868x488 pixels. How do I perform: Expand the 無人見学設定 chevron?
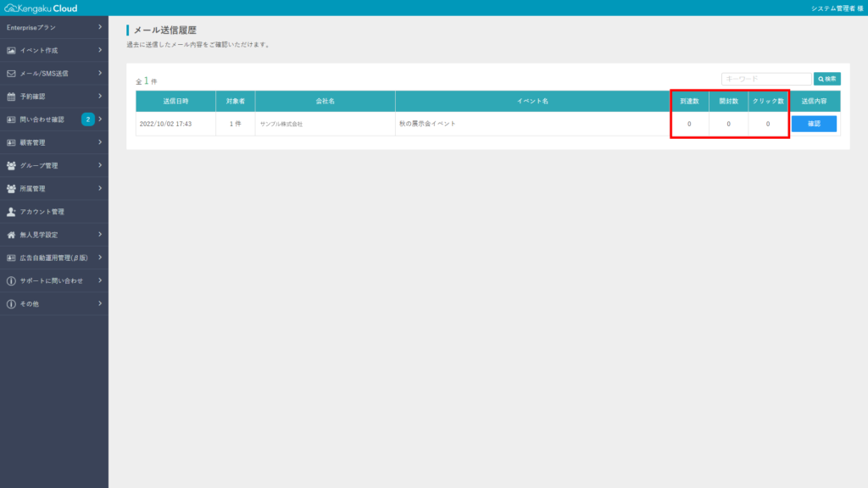[x=100, y=235]
